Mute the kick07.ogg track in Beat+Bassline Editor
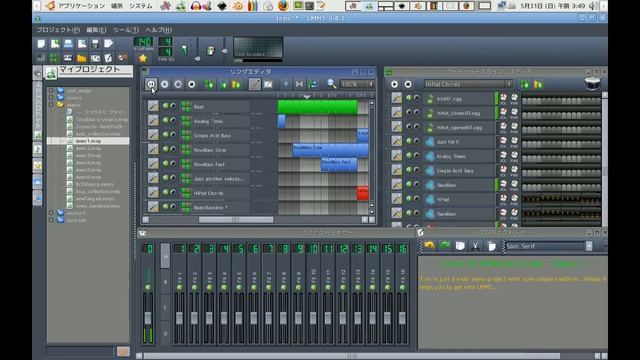Image resolution: width=640 pixels, height=360 pixels. 409,98
